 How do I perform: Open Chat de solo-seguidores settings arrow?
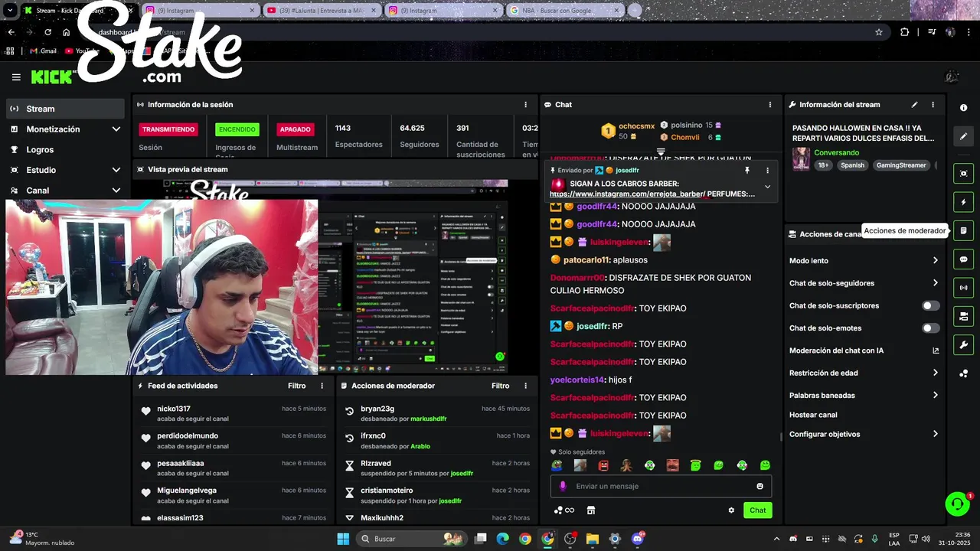935,283
